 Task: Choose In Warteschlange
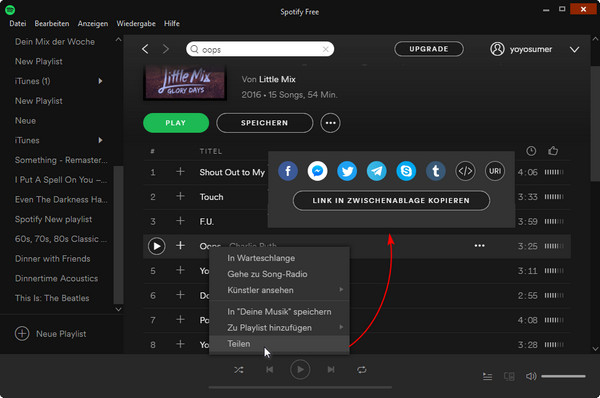tap(279, 258)
